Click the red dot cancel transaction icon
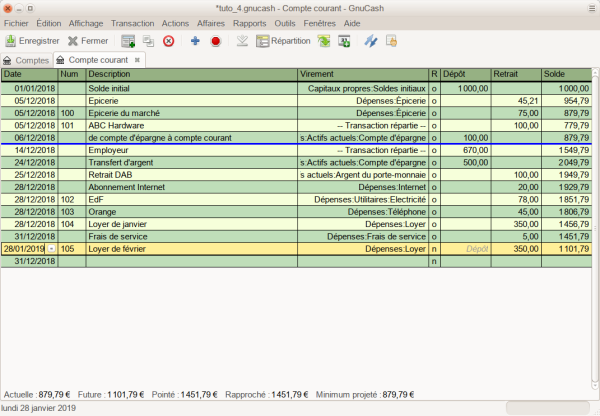The height and width of the screenshot is (416, 600). 215,41
